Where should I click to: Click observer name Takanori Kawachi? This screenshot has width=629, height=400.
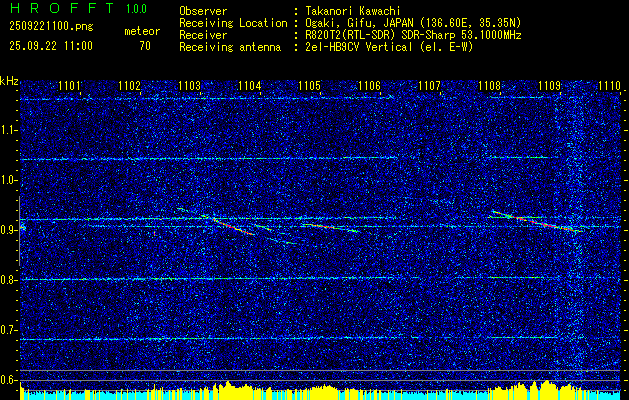point(352,11)
